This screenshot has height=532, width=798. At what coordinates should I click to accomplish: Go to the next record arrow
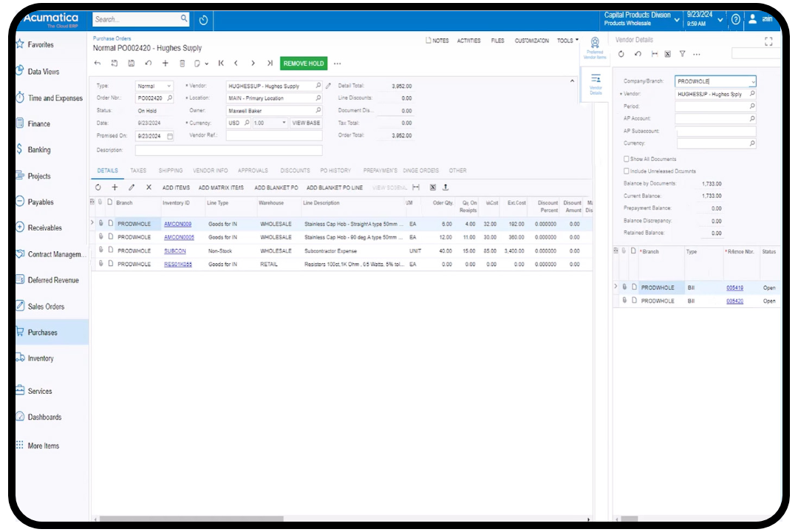tap(253, 64)
